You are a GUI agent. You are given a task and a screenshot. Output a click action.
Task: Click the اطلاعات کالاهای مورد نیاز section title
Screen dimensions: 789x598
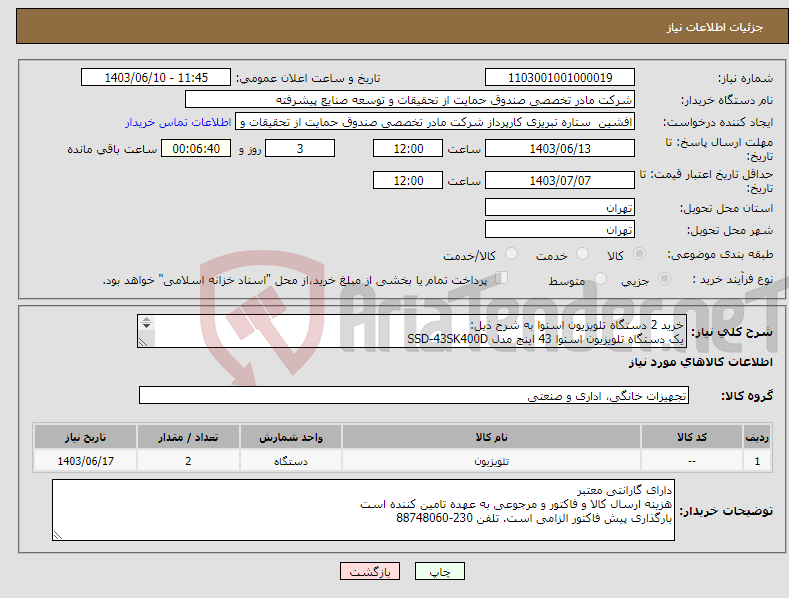click(700, 362)
